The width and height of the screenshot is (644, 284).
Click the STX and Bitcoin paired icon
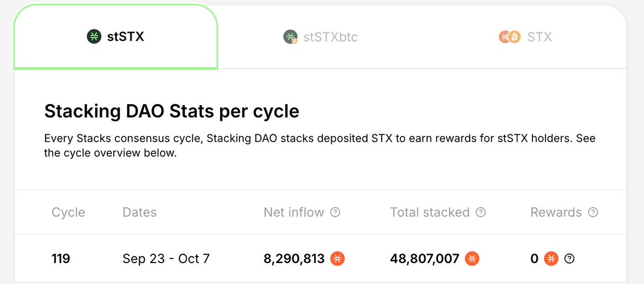[510, 37]
